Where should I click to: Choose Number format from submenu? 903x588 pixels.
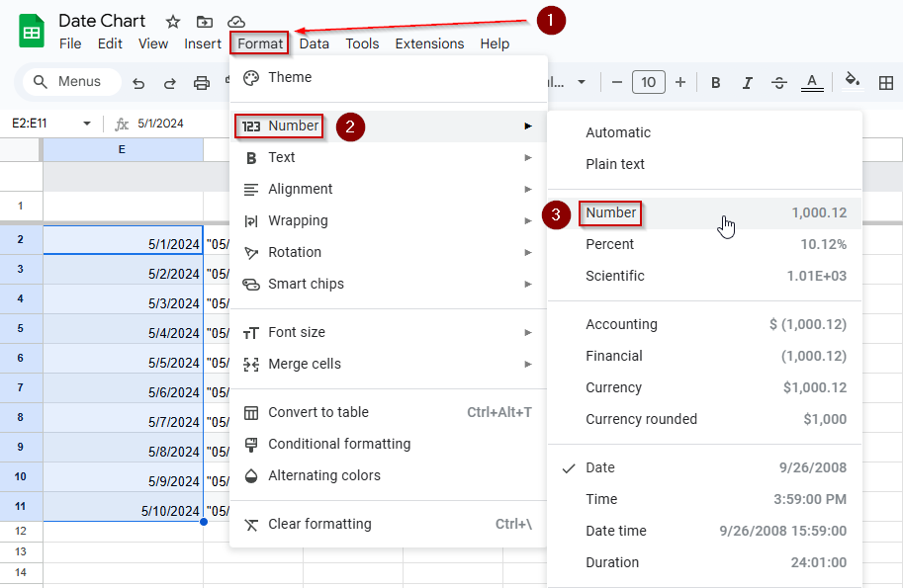click(x=704, y=212)
